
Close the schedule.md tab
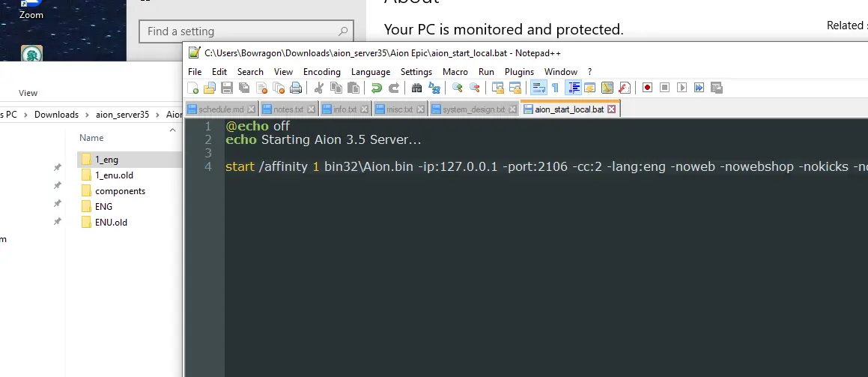coord(252,109)
